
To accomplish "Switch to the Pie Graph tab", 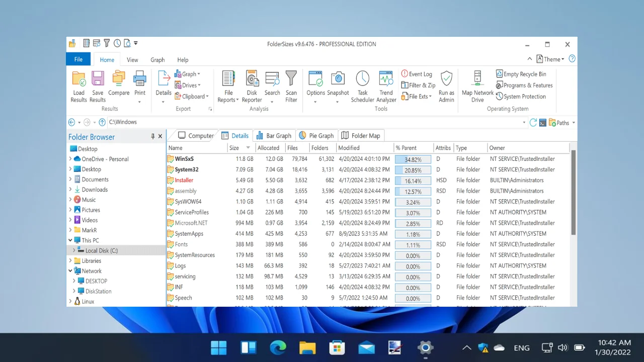I will tap(316, 135).
